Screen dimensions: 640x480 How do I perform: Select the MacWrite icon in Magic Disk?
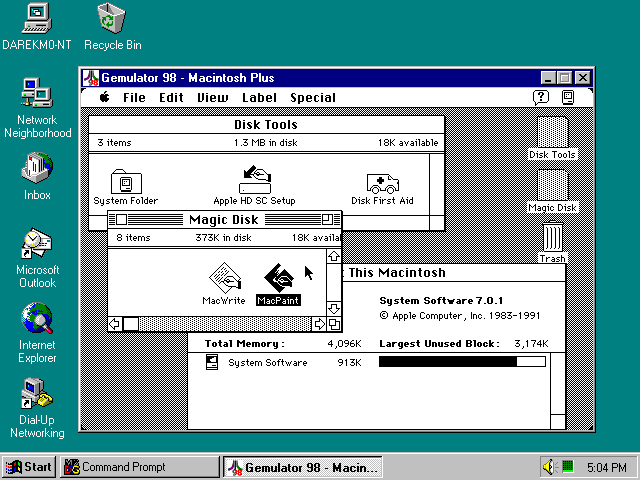point(224,278)
